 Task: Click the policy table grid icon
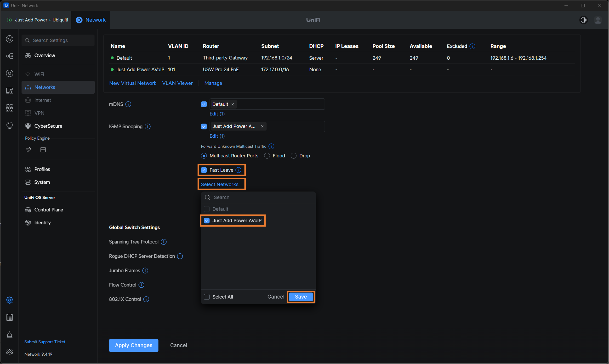tap(43, 150)
